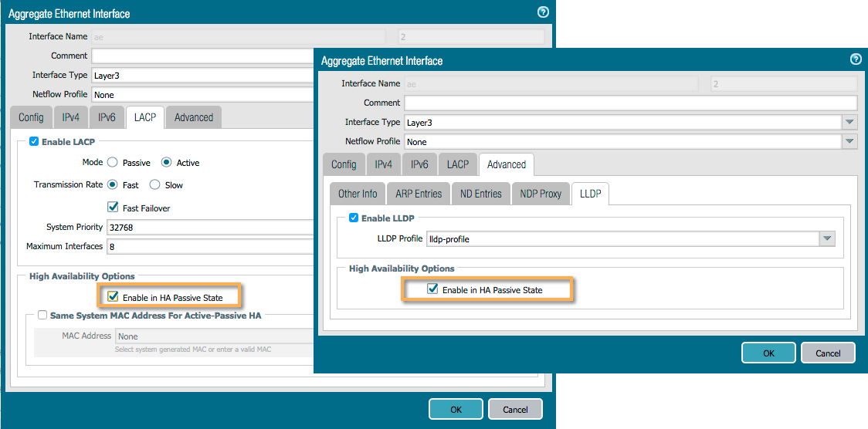Select Passive LACP mode
The width and height of the screenshot is (868, 429).
[113, 163]
